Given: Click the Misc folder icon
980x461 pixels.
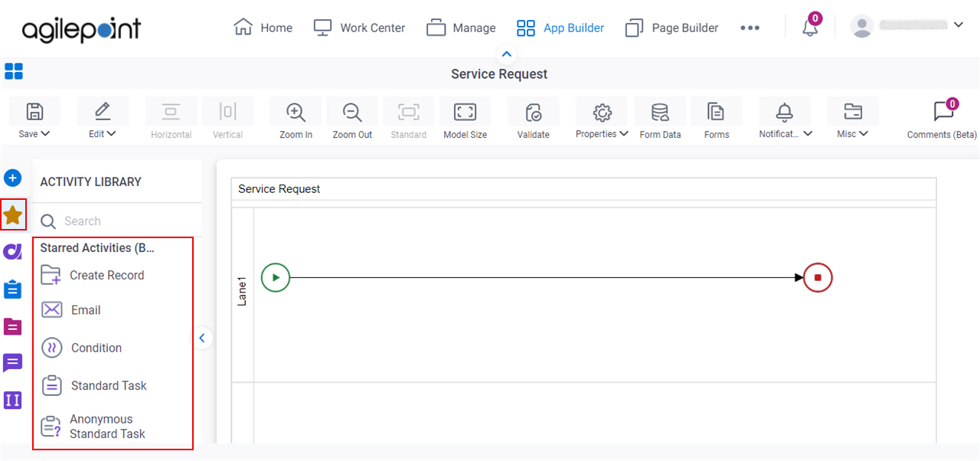Looking at the screenshot, I should (853, 112).
